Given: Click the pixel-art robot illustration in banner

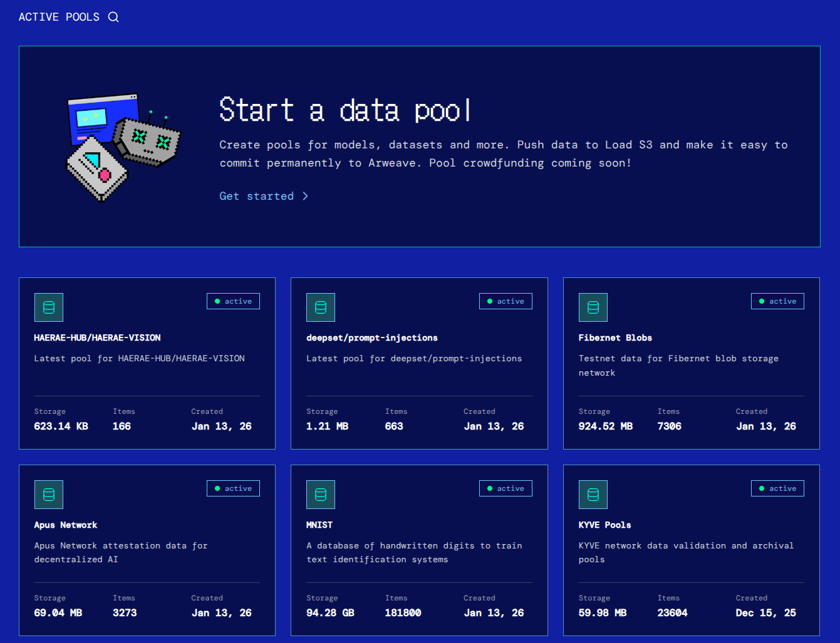Looking at the screenshot, I should click(123, 148).
